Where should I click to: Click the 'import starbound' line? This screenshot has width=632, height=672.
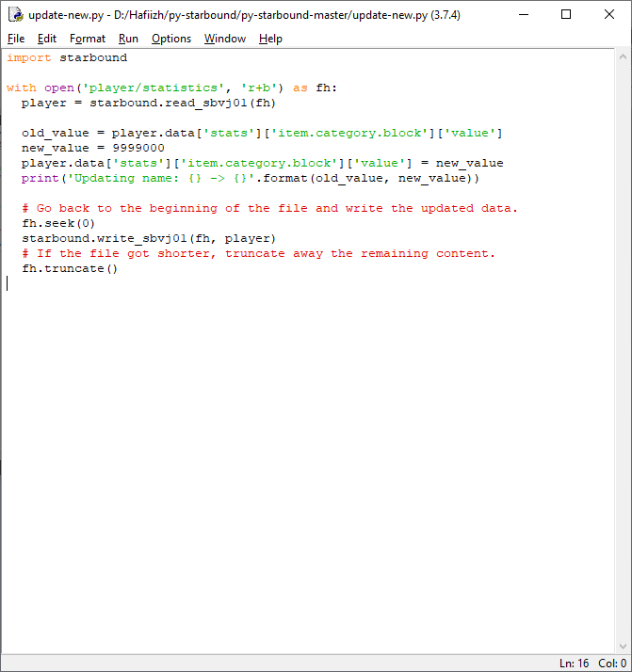click(67, 57)
